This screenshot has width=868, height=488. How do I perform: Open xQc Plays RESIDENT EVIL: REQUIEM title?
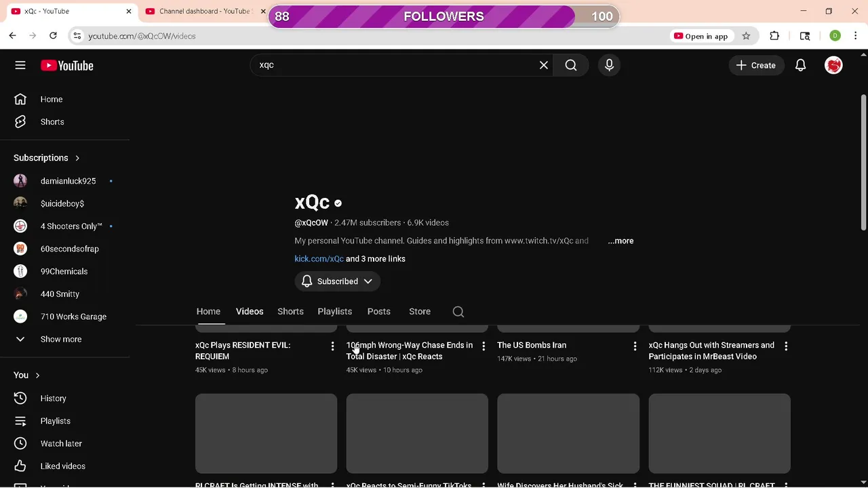coord(243,350)
